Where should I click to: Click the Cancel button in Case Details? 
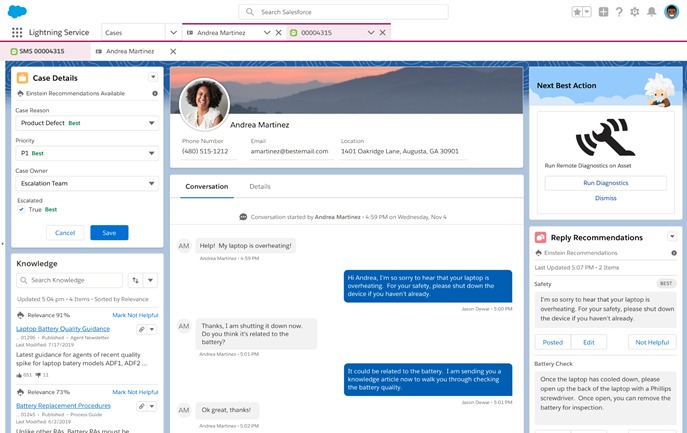(65, 233)
